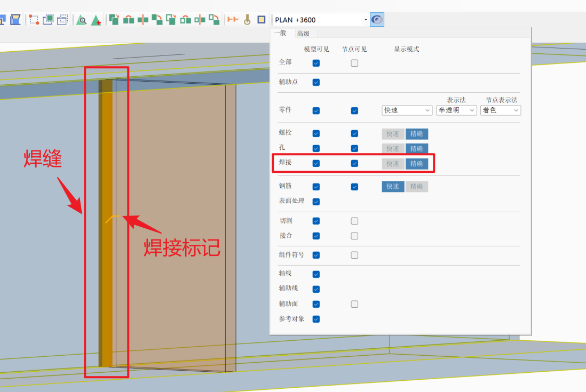The image size is (586, 392).
Task: Click the outlined green squares with straight red arrow icon
Action: tap(171, 19)
